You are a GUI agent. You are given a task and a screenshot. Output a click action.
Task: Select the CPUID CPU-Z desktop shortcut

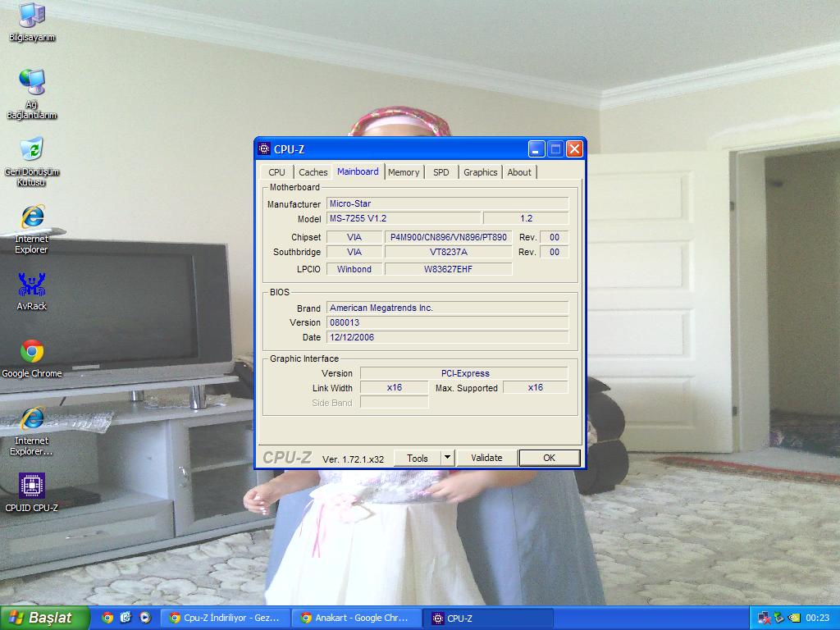[32, 486]
